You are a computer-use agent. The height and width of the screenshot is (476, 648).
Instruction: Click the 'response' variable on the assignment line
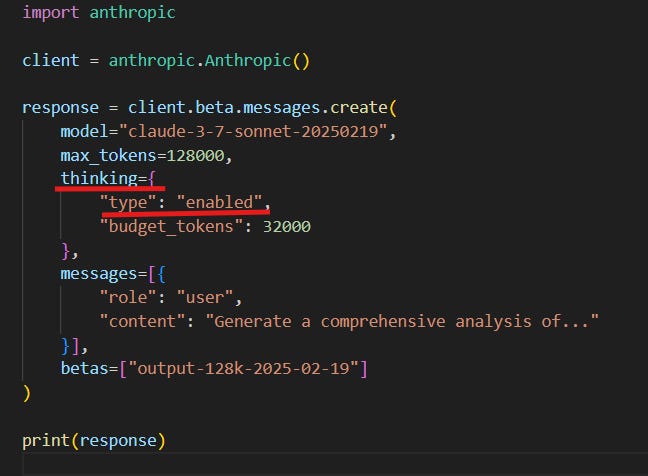[x=60, y=108]
